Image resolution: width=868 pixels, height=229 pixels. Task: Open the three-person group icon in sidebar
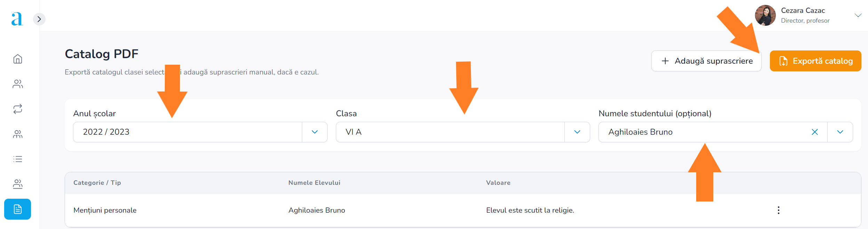point(18,134)
